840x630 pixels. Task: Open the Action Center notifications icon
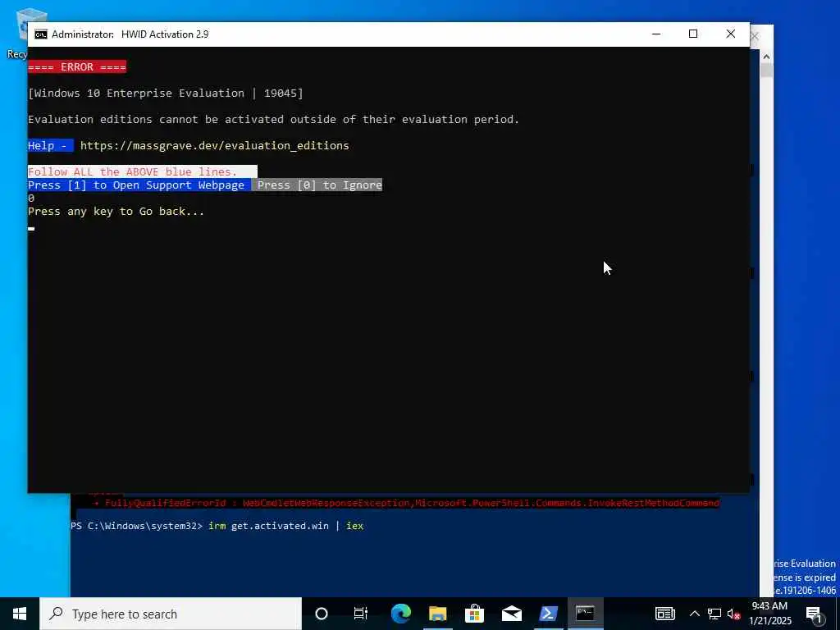click(x=814, y=614)
